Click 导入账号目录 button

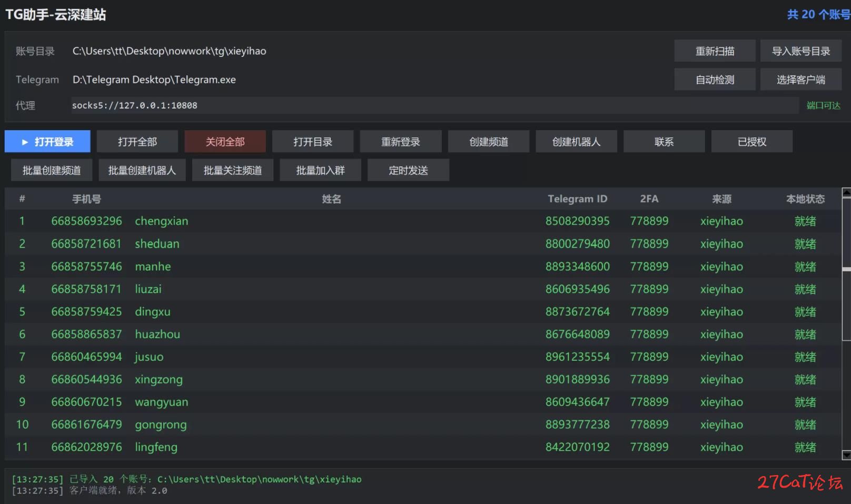(x=801, y=51)
